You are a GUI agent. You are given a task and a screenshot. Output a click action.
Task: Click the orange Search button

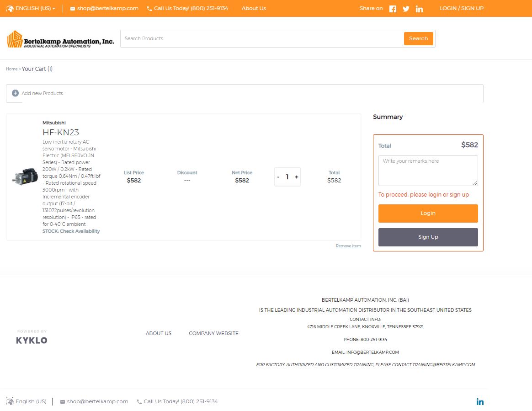(418, 38)
